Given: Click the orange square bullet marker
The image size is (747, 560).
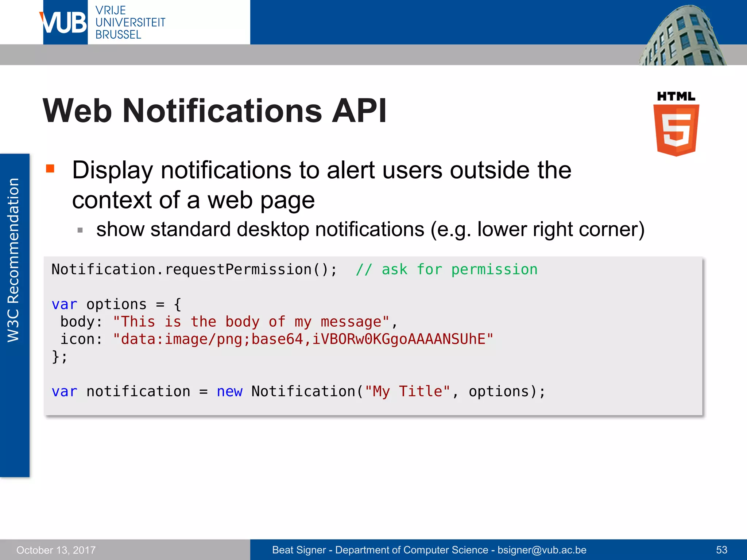Looking at the screenshot, I should pyautogui.click(x=50, y=168).
